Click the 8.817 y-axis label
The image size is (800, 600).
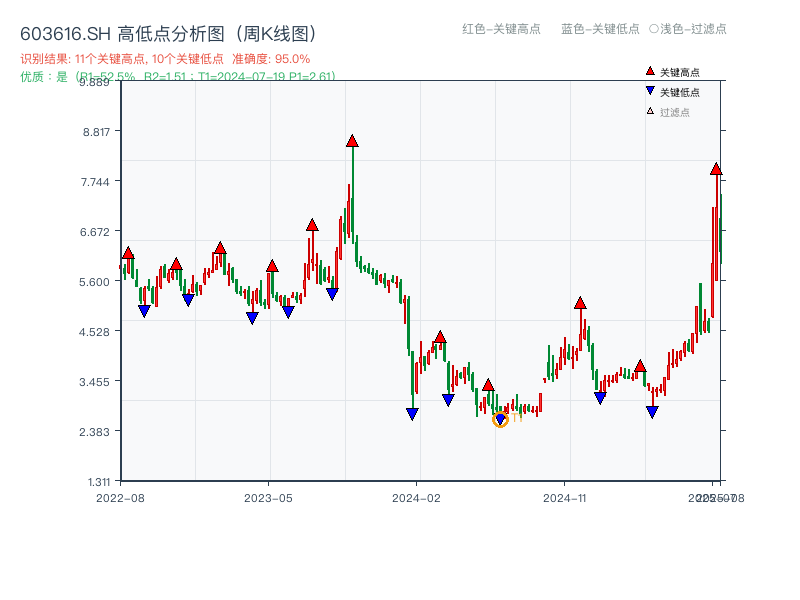[x=96, y=132]
